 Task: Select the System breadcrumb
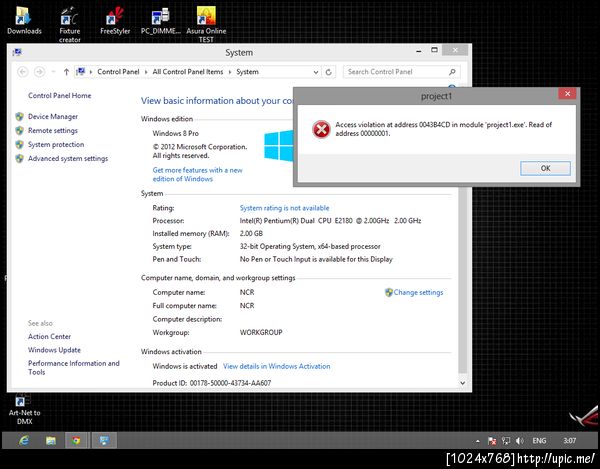point(247,72)
